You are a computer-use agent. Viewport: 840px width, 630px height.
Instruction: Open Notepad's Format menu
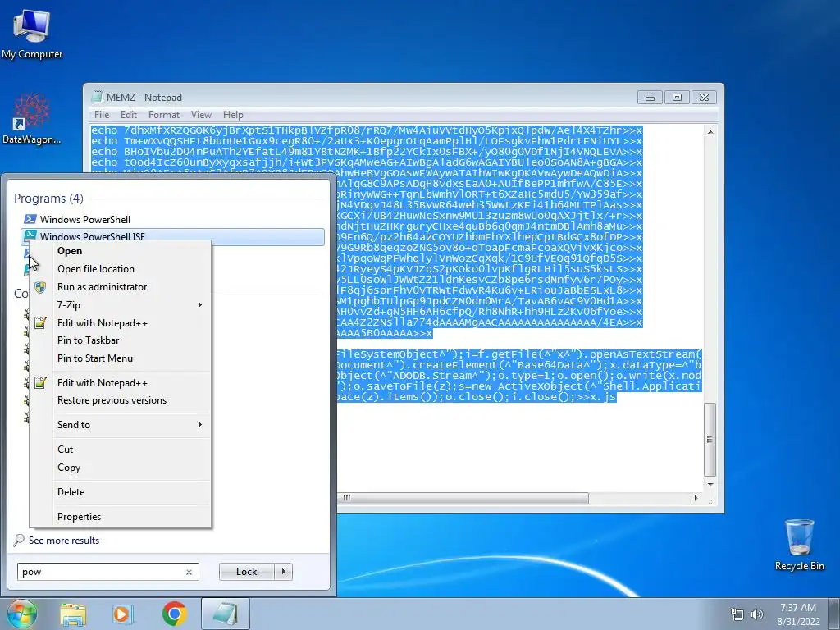pyautogui.click(x=164, y=115)
